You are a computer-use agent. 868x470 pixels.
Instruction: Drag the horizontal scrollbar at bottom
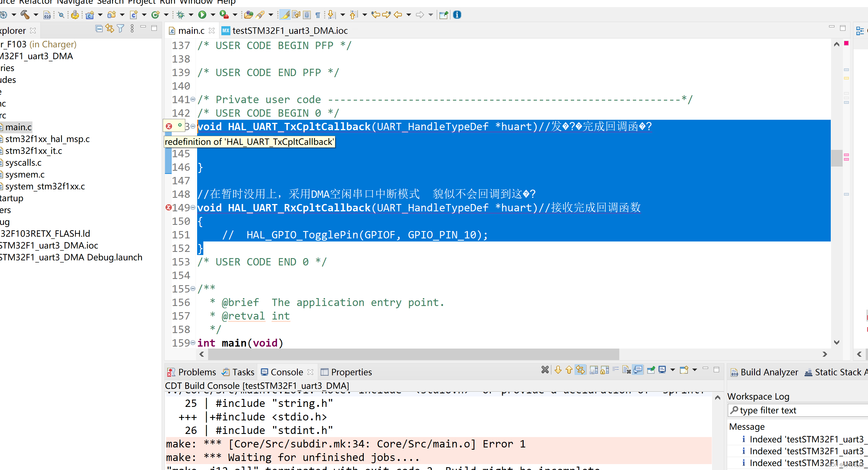[409, 354]
